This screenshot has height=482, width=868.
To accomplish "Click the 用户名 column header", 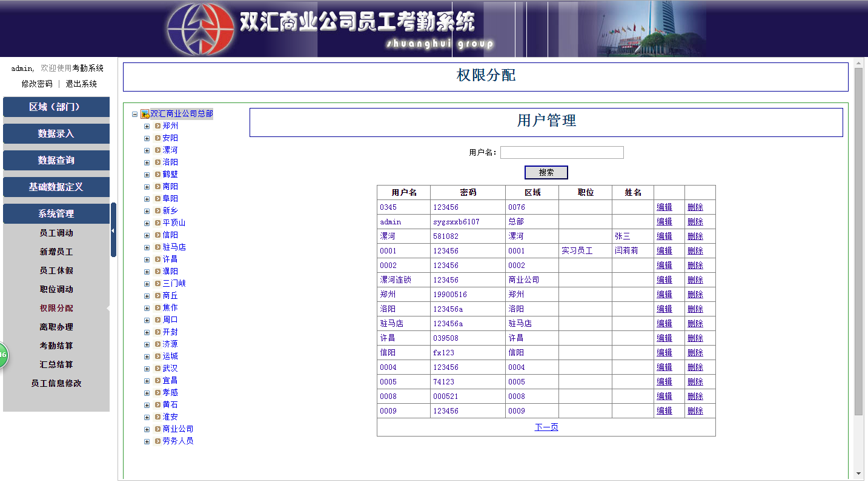I will [x=404, y=193].
